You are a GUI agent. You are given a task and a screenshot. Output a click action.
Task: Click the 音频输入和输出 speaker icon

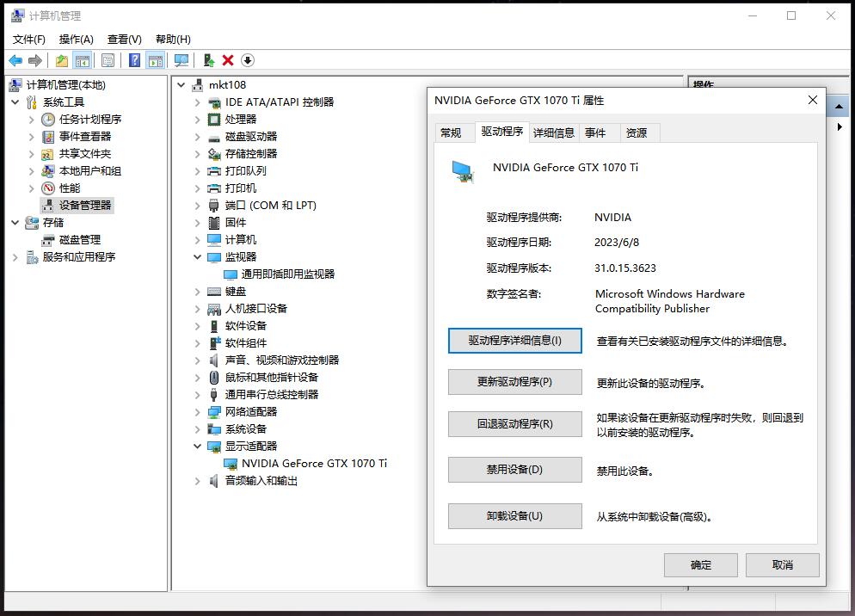point(214,481)
